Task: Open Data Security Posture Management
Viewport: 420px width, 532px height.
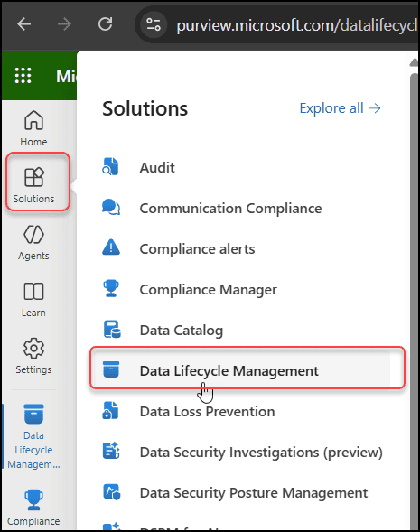Action: point(254,493)
